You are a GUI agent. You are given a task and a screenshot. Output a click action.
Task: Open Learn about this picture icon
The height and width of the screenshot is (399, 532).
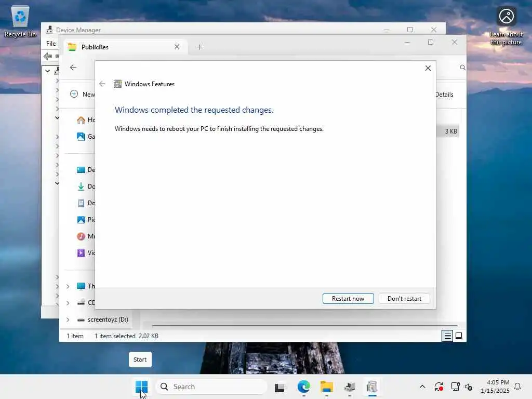tap(506, 26)
